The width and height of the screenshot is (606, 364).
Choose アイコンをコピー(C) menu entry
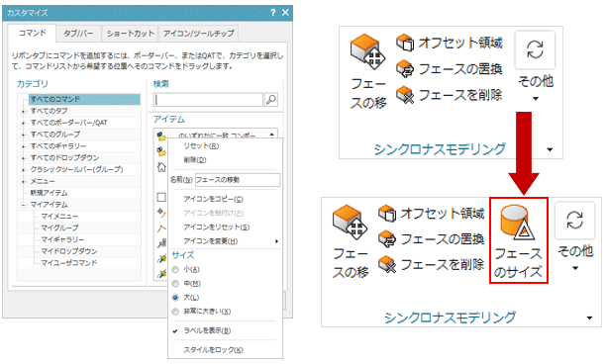pos(213,199)
